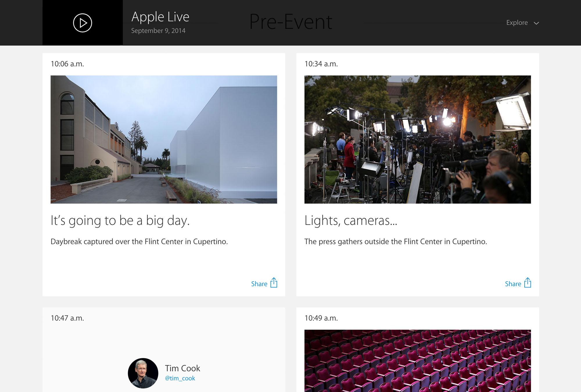Click the Apple Live title

[160, 17]
